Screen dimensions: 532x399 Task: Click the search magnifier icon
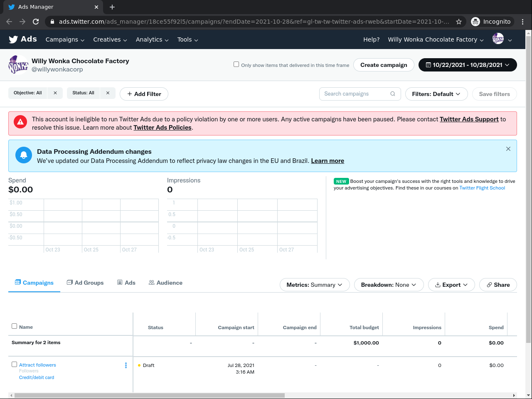tap(393, 94)
